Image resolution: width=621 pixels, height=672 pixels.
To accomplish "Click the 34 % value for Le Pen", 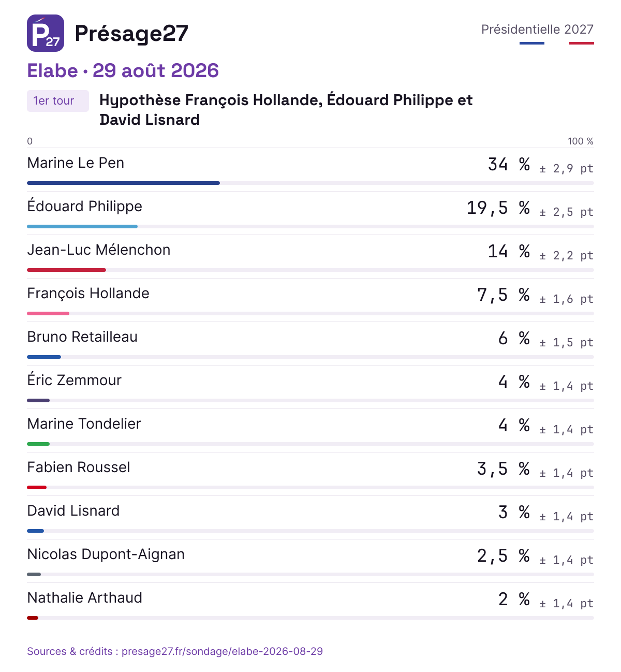I will point(509,165).
